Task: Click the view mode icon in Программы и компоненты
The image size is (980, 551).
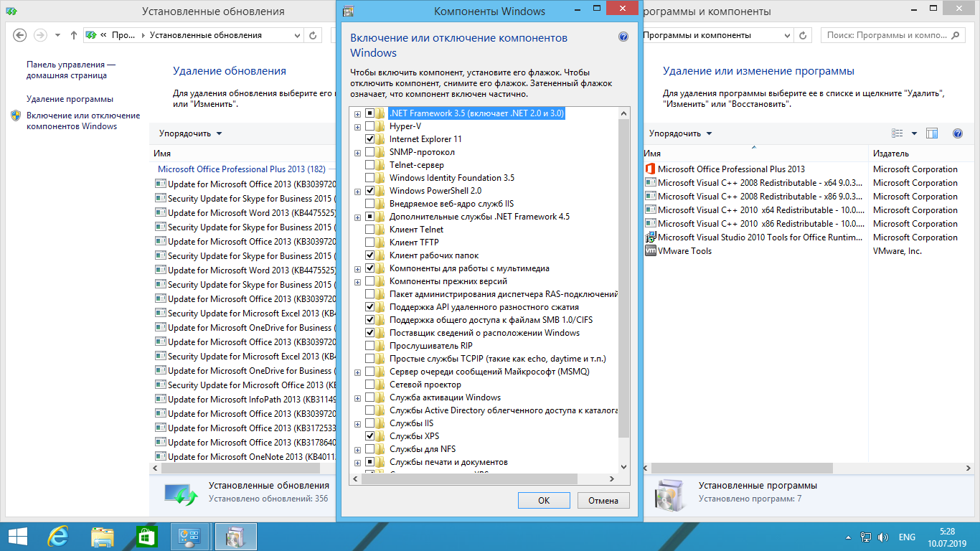Action: click(x=897, y=133)
